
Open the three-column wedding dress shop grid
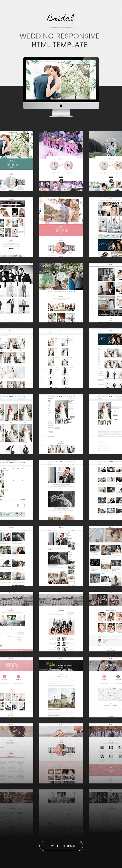(17, 359)
